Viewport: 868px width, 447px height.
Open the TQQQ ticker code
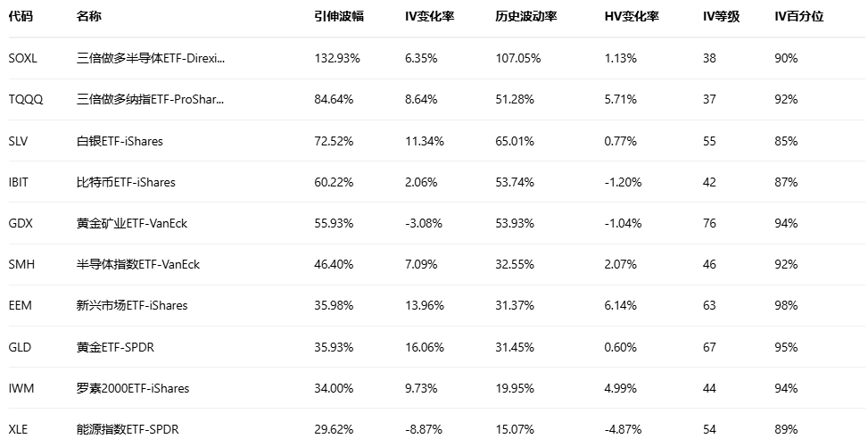[x=26, y=99]
